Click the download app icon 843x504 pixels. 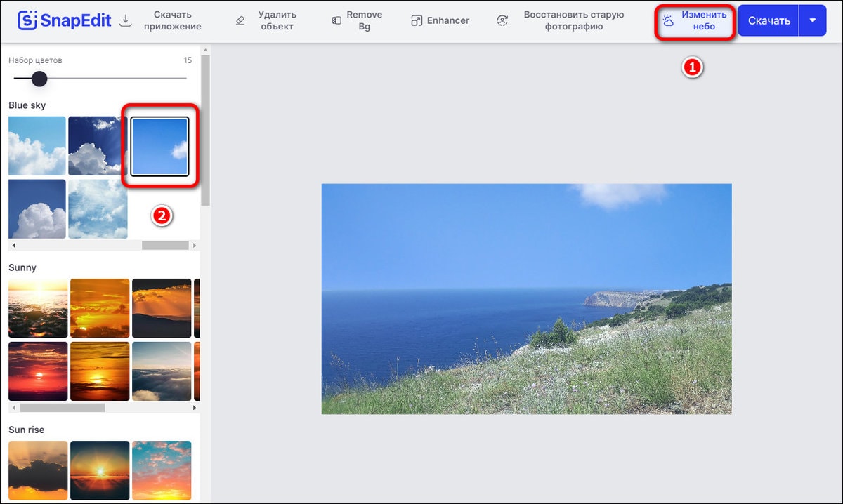pyautogui.click(x=126, y=20)
